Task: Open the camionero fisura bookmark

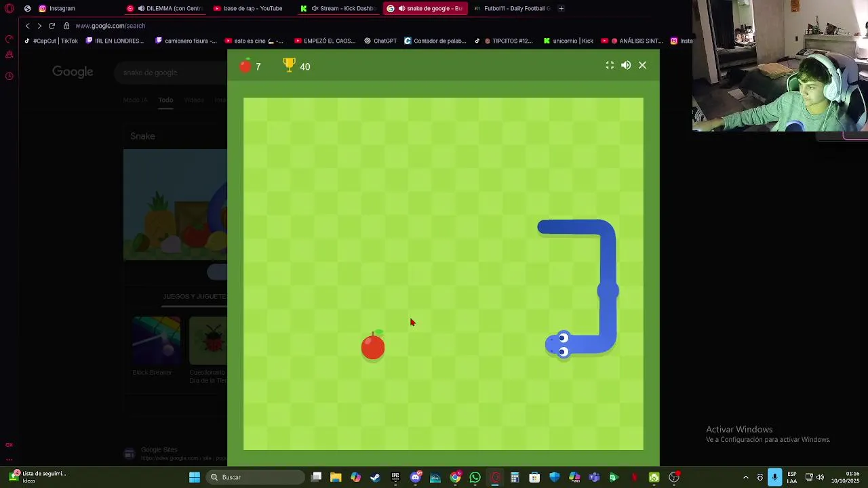Action: click(x=186, y=41)
